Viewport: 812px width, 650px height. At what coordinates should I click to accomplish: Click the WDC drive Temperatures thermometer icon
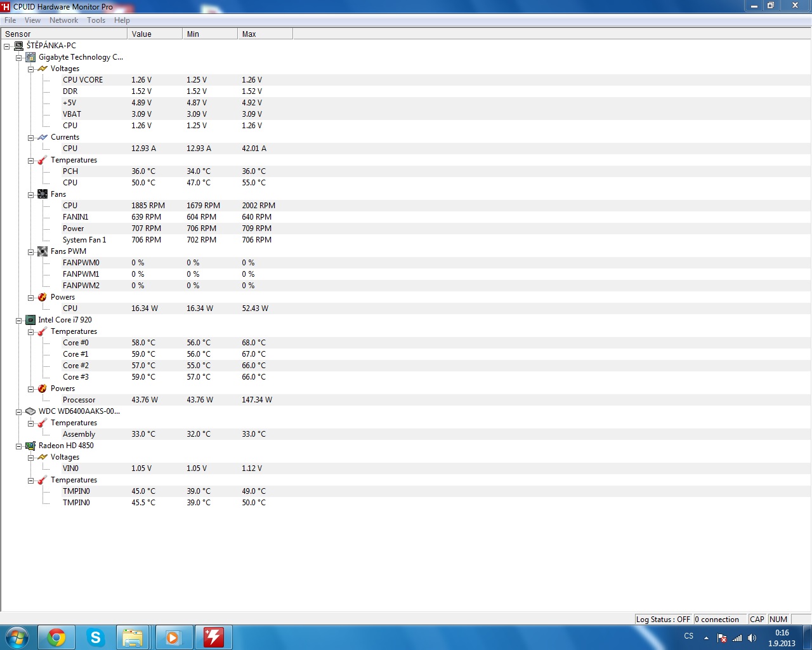click(43, 423)
